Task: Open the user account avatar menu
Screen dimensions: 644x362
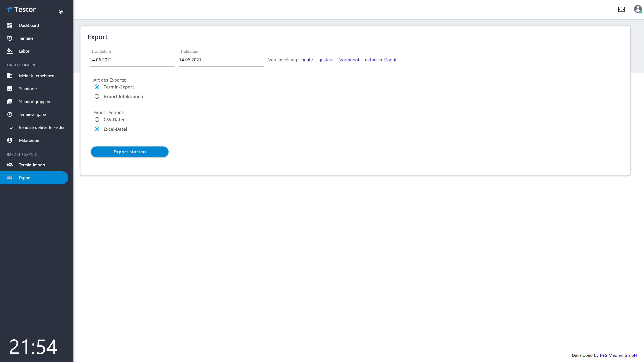Action: pyautogui.click(x=638, y=9)
